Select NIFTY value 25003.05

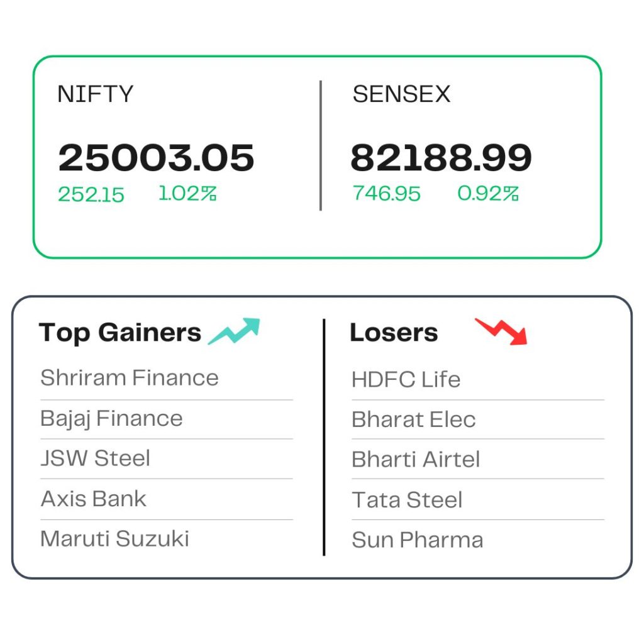[x=156, y=158]
